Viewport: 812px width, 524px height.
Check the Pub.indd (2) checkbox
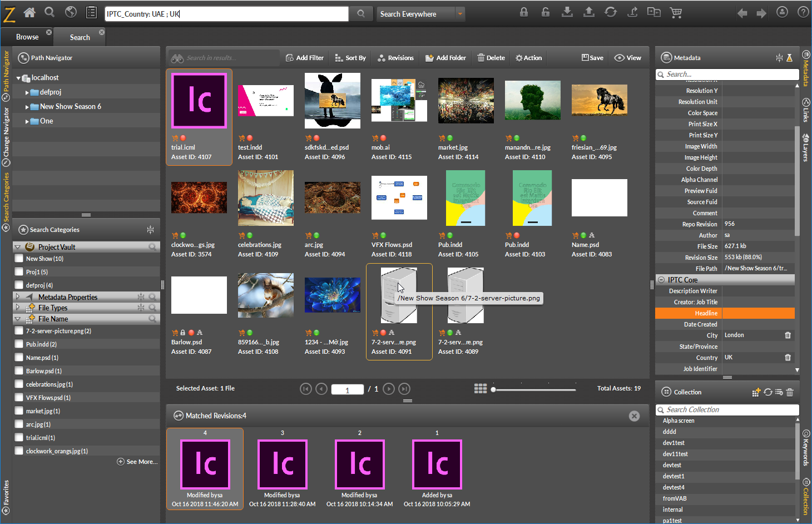[x=19, y=344]
